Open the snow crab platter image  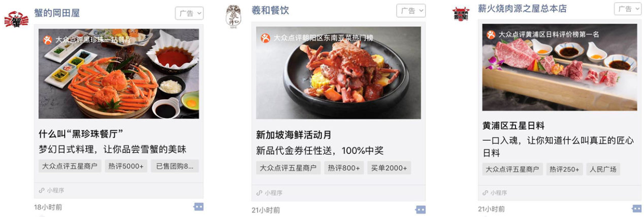coord(119,74)
